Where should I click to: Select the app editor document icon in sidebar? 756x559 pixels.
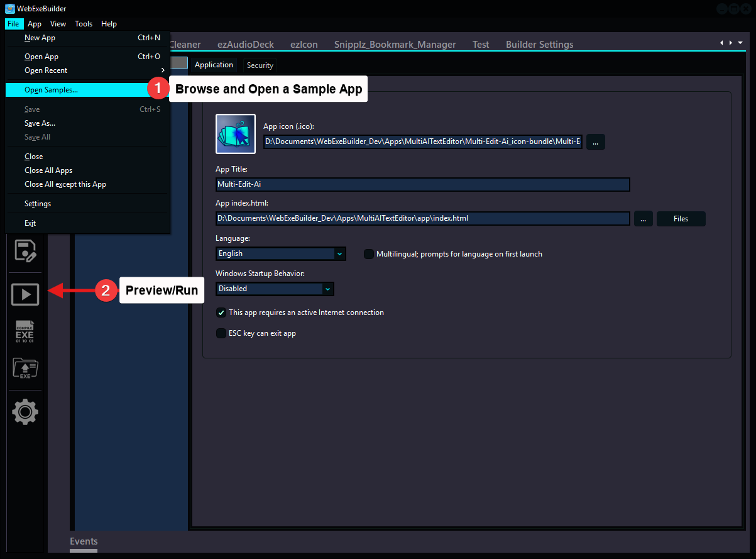25,252
